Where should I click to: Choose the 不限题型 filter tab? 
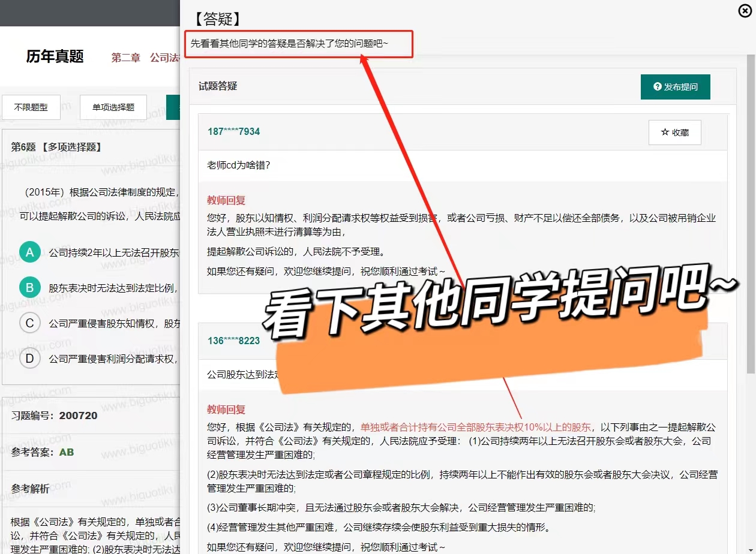pyautogui.click(x=31, y=108)
